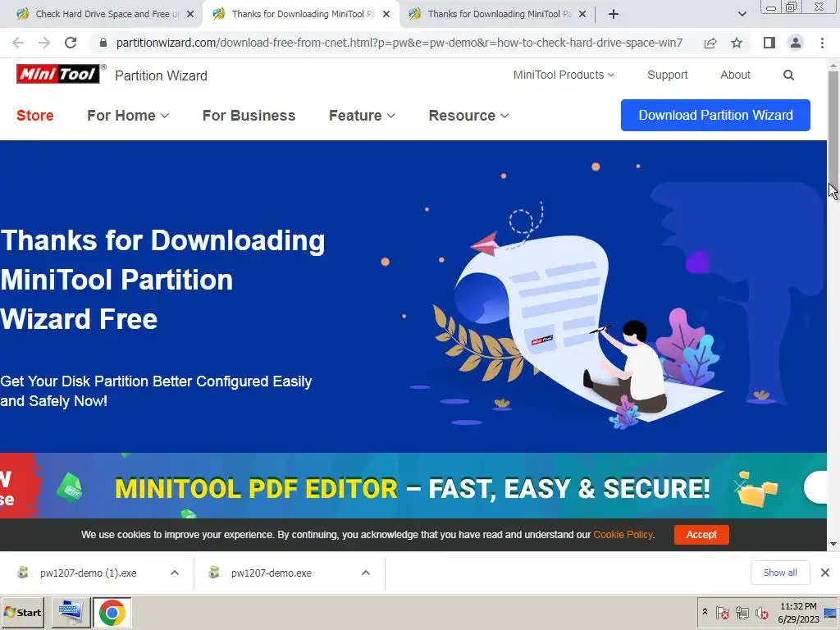Open the side panel icon in Chrome
The width and height of the screenshot is (840, 630).
point(769,43)
